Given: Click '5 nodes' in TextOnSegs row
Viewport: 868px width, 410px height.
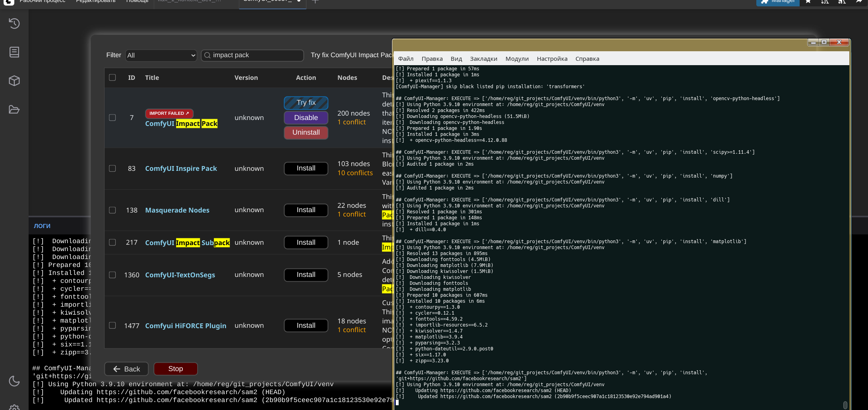Looking at the screenshot, I should tap(350, 275).
